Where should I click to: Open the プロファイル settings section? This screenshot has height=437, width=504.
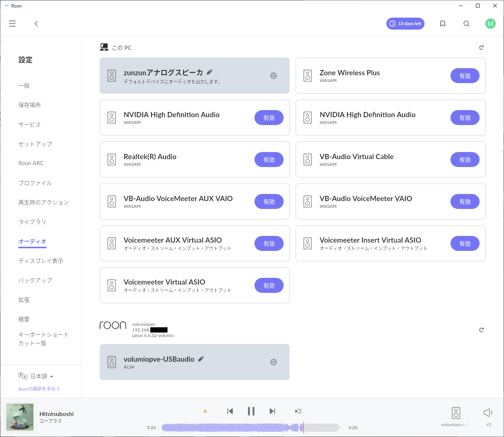pyautogui.click(x=35, y=183)
